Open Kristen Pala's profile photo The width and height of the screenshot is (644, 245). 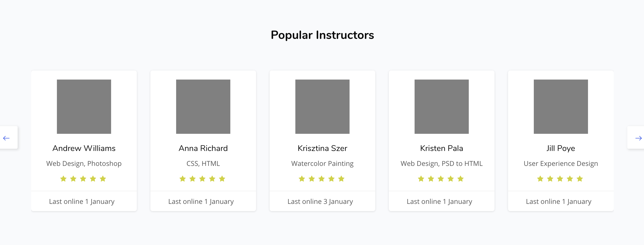point(442,107)
